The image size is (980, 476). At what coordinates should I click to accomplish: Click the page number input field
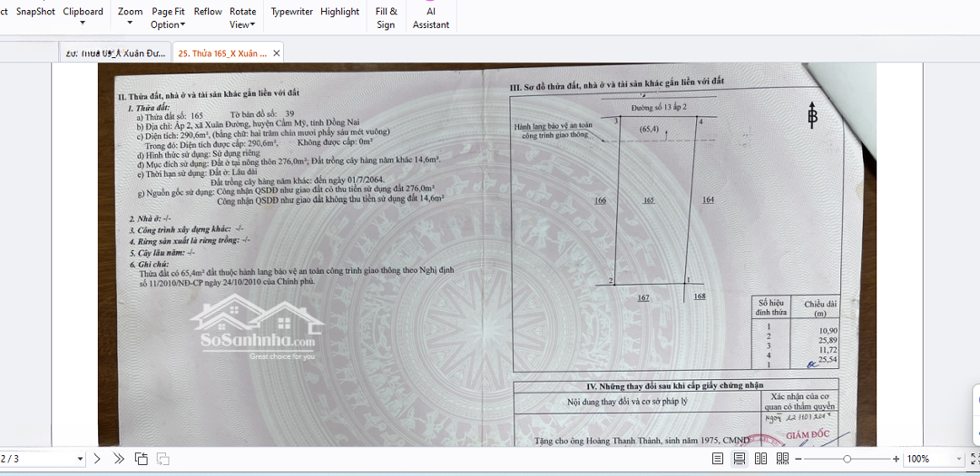38,459
